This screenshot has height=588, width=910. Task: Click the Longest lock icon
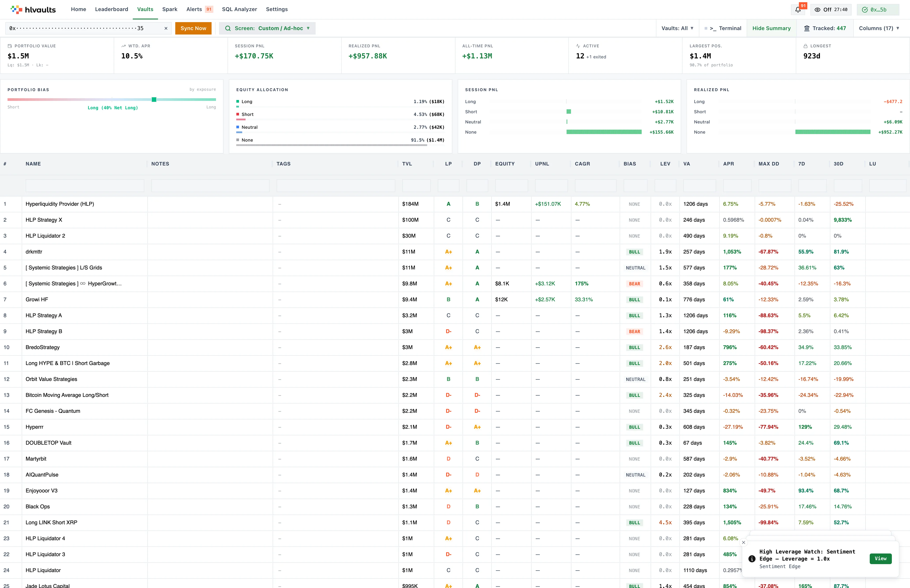coord(805,46)
